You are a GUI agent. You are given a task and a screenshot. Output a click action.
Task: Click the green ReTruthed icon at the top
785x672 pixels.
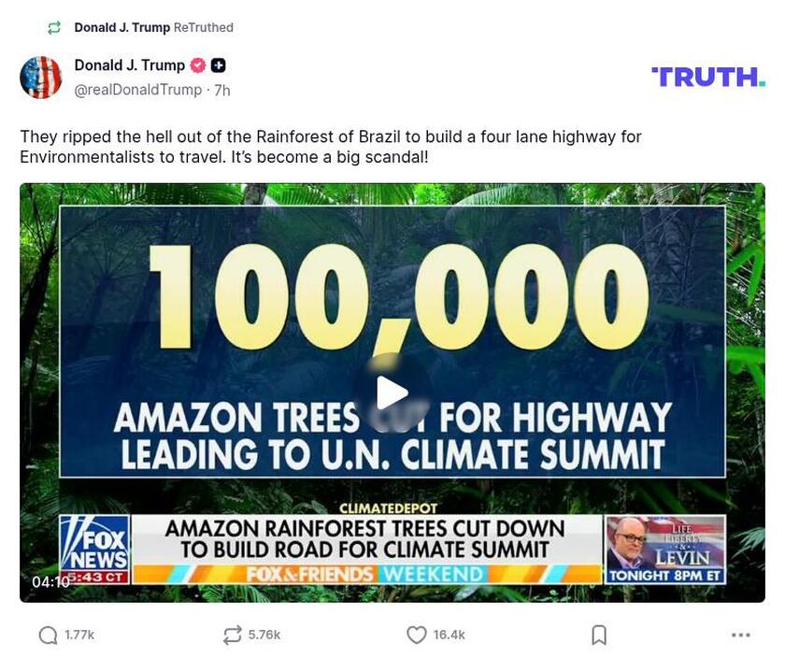[x=54, y=28]
